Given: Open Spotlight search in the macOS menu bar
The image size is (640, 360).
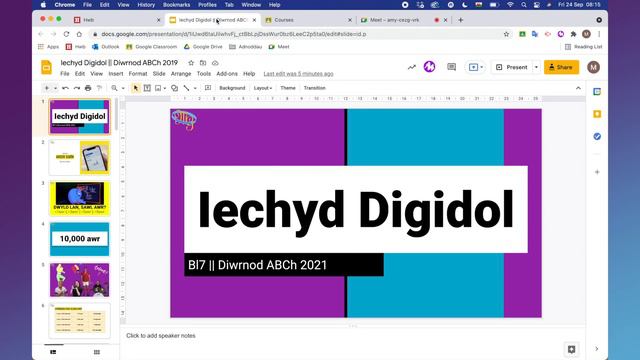Looking at the screenshot, I should tap(524, 5).
